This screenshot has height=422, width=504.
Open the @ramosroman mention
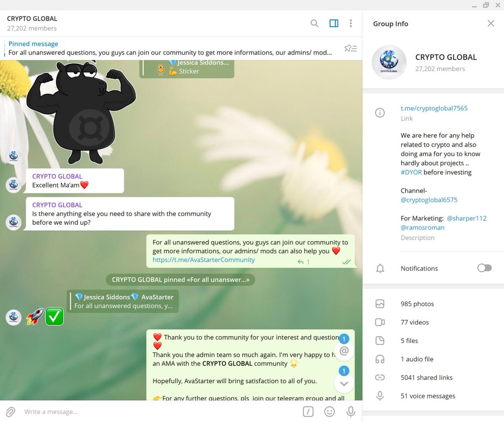tap(423, 228)
